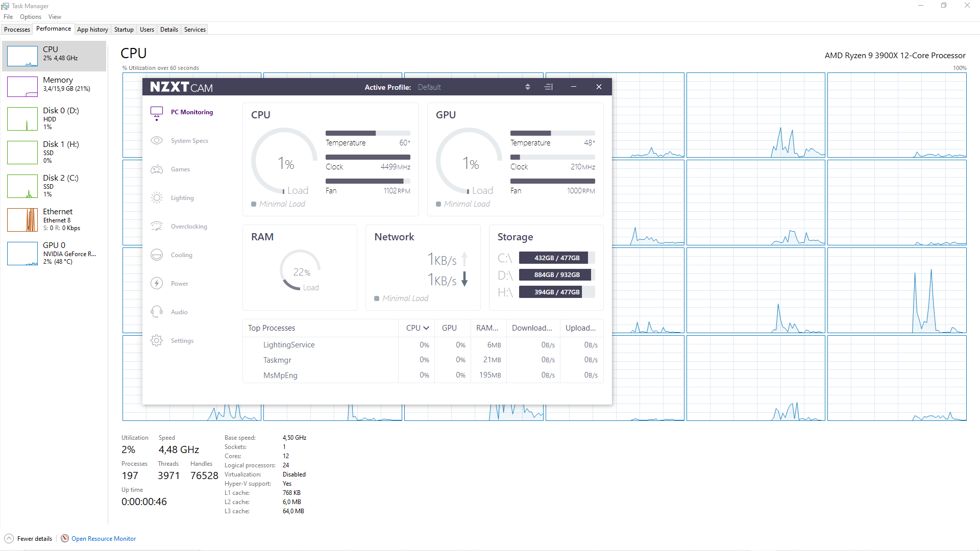Open Task Manager File menu
Viewport: 980px width, 551px height.
coord(8,17)
